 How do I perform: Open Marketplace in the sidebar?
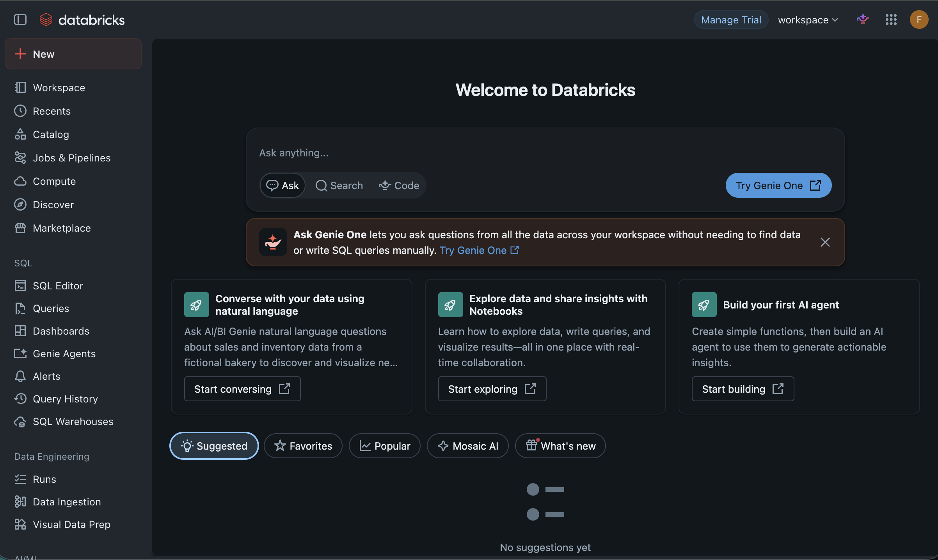73,228
